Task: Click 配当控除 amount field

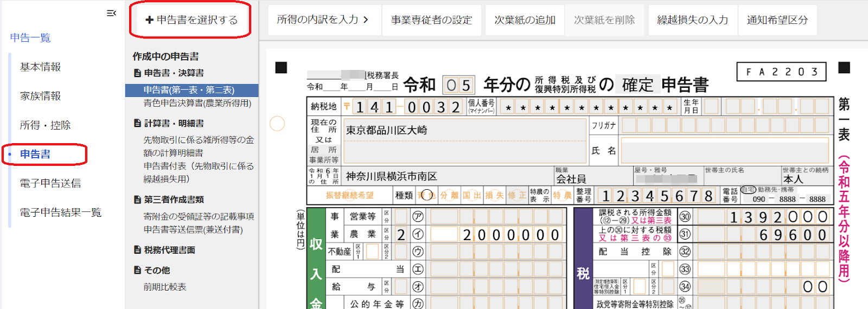Action: coord(763,252)
